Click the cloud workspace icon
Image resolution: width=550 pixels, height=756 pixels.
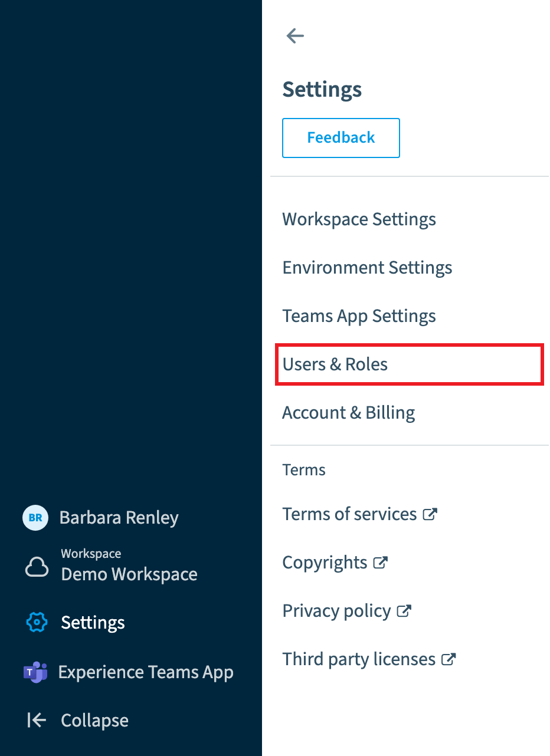[x=37, y=567]
